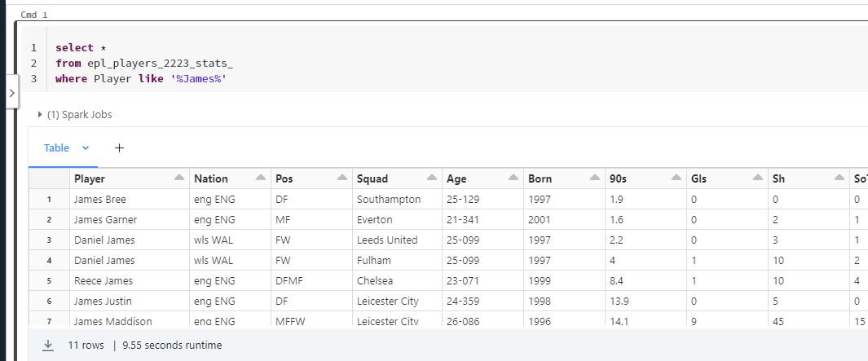Expand the left sidebar chevron
The width and height of the screenshot is (868, 361).
(x=12, y=92)
